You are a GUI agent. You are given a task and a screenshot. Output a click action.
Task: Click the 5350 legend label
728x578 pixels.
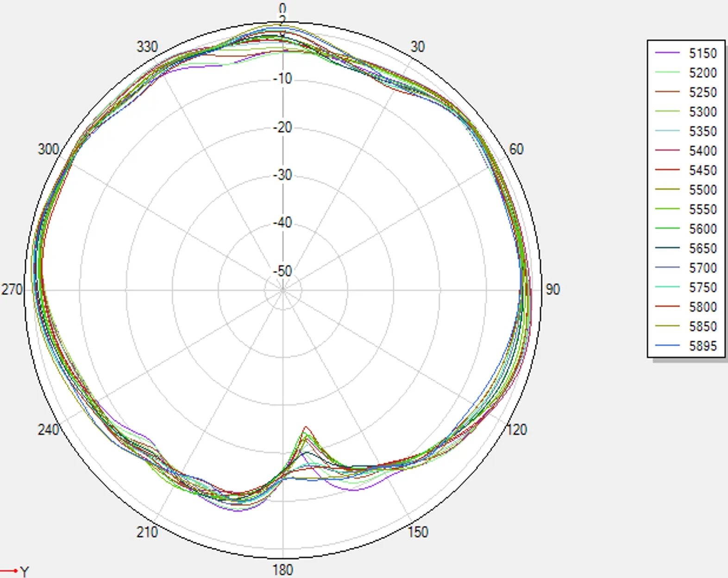703,131
